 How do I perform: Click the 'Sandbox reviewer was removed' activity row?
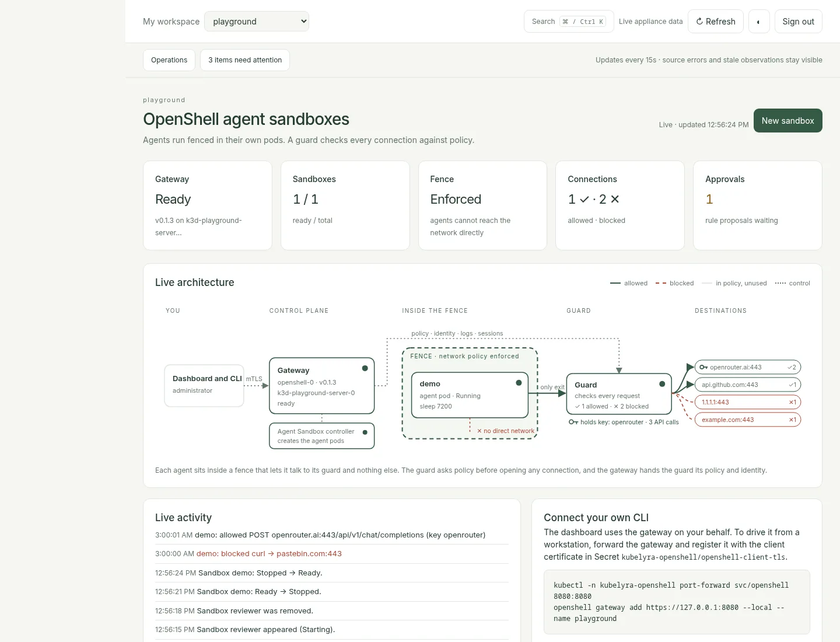(x=332, y=611)
